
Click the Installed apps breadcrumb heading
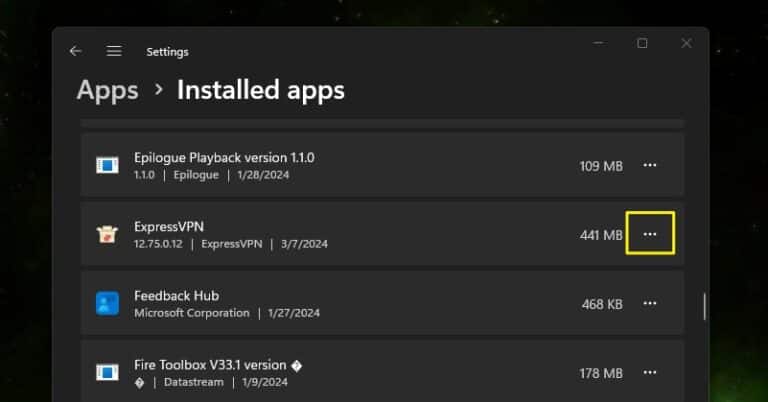[x=260, y=90]
